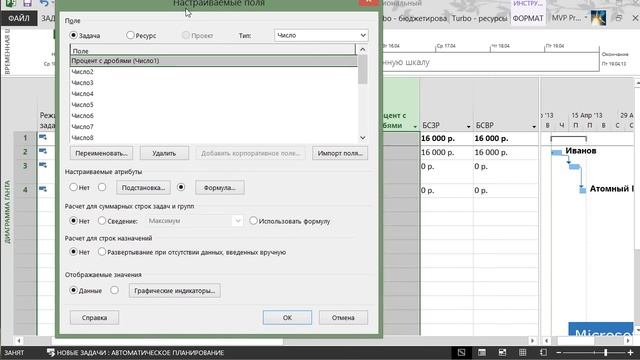640x360 pixels.
Task: Click zoom out minus button
Action: point(559,352)
